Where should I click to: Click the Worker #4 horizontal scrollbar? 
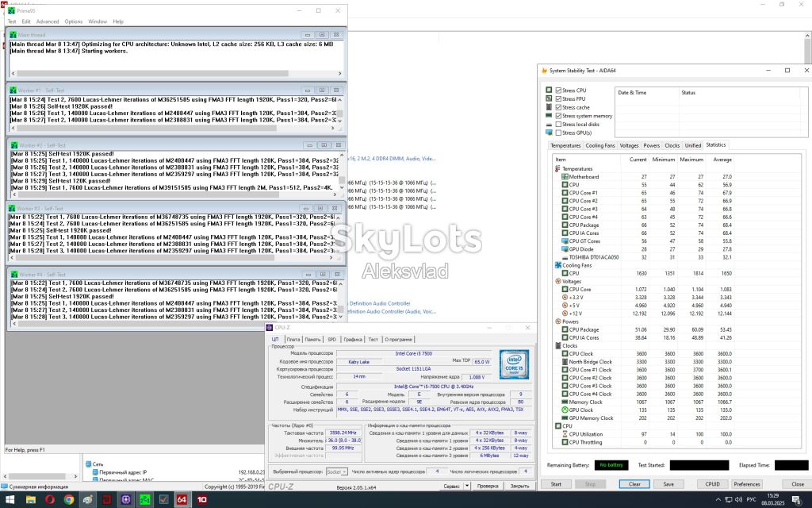pyautogui.click(x=176, y=324)
